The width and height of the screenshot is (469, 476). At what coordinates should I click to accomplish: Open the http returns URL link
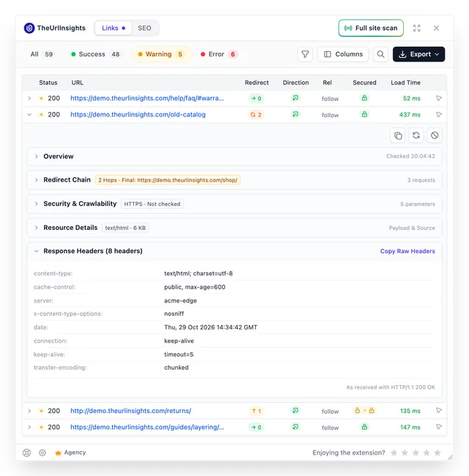pyautogui.click(x=130, y=411)
